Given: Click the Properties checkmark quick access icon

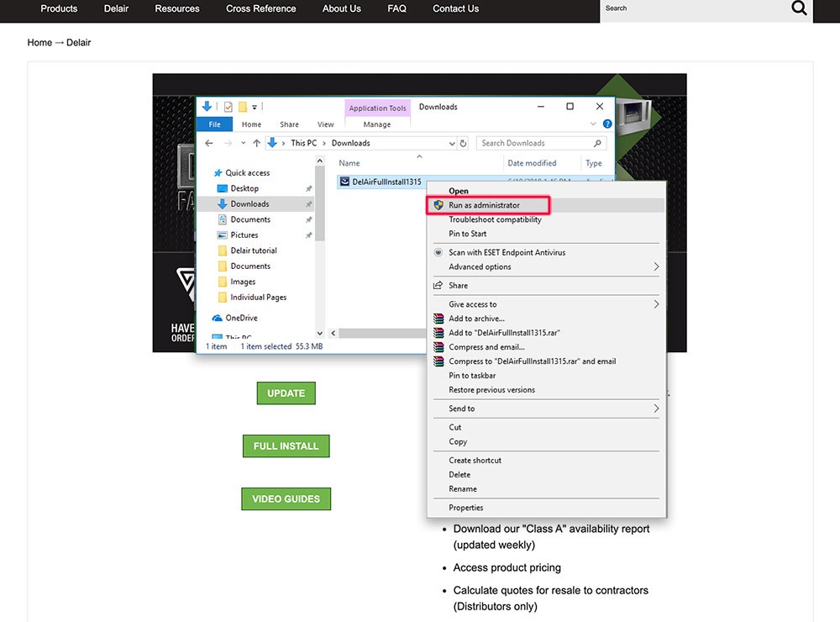Looking at the screenshot, I should tap(228, 107).
